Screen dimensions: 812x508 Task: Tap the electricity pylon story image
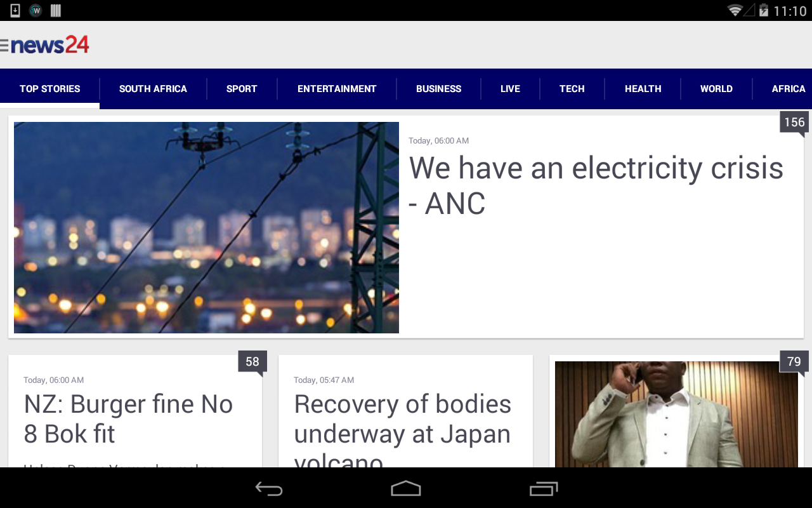[206, 227]
